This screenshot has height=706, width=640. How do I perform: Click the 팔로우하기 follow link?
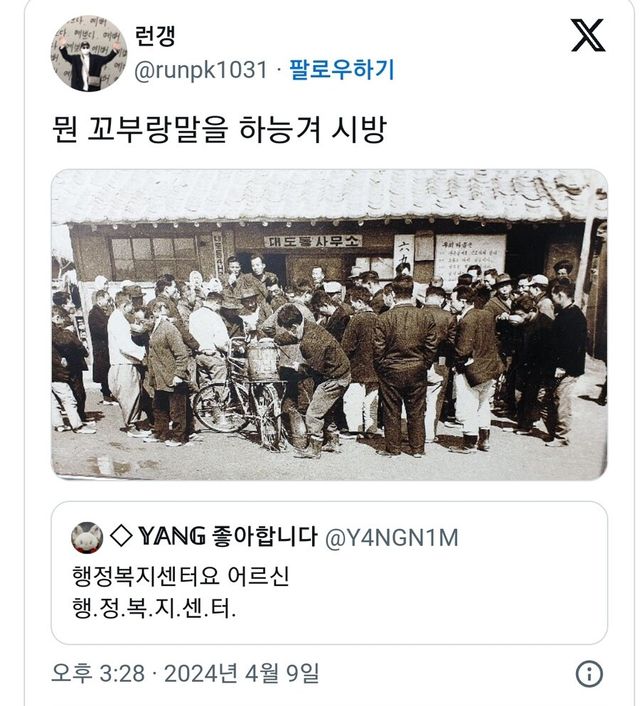pyautogui.click(x=341, y=70)
